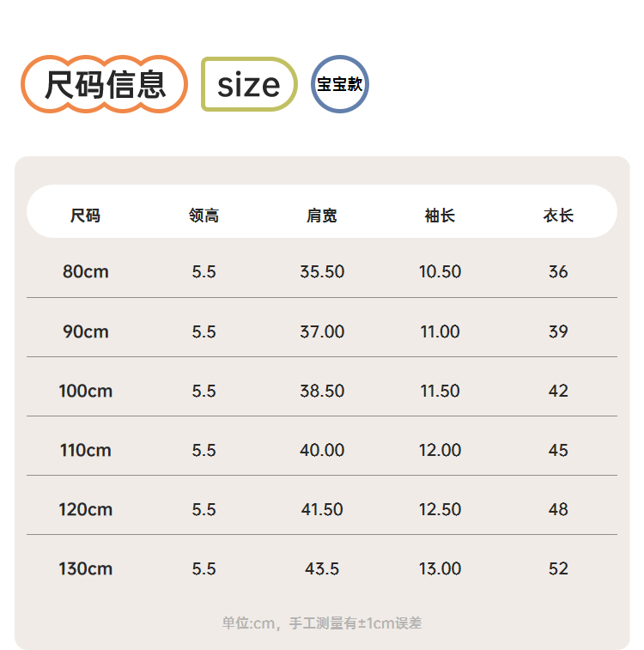Select the 130cm size row label
Image resolution: width=644 pixels, height=650 pixels.
pos(86,568)
